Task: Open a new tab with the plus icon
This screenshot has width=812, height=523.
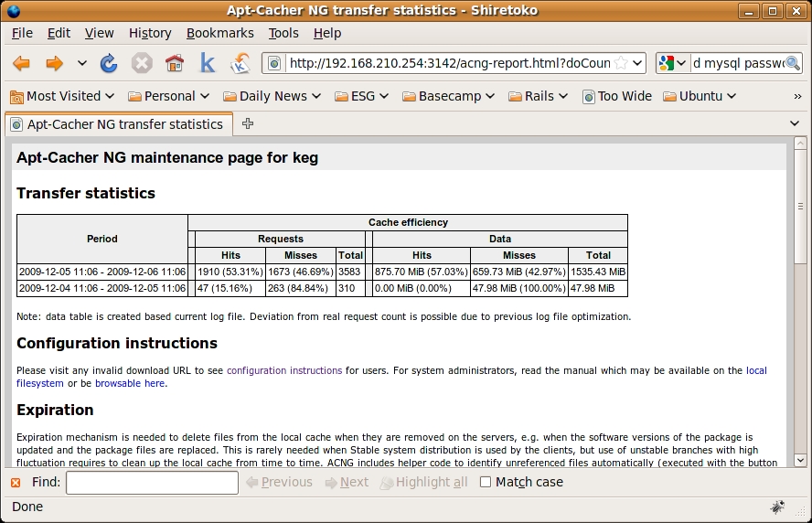Action: [x=248, y=123]
